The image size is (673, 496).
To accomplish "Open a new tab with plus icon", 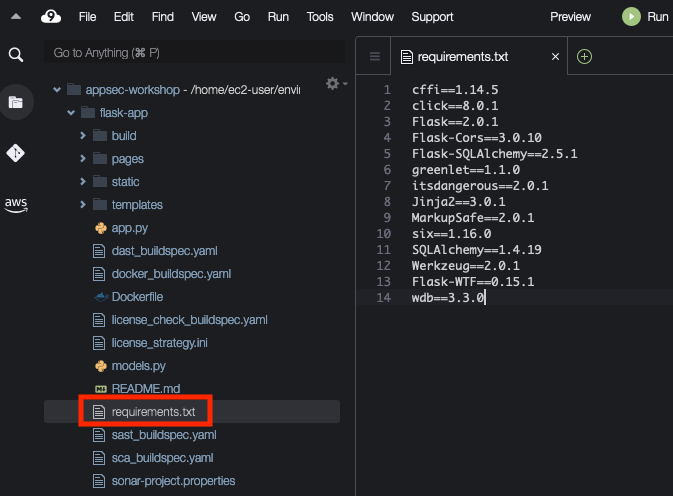I will (x=584, y=56).
